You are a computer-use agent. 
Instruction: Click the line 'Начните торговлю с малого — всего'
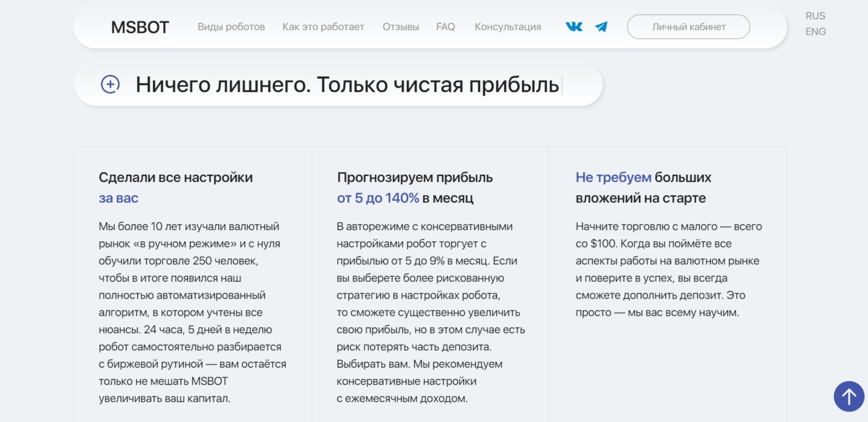(x=669, y=226)
